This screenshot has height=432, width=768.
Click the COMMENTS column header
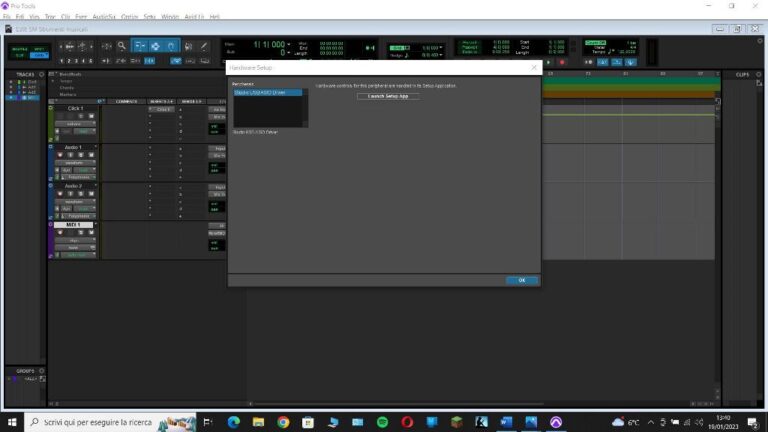pyautogui.click(x=126, y=101)
